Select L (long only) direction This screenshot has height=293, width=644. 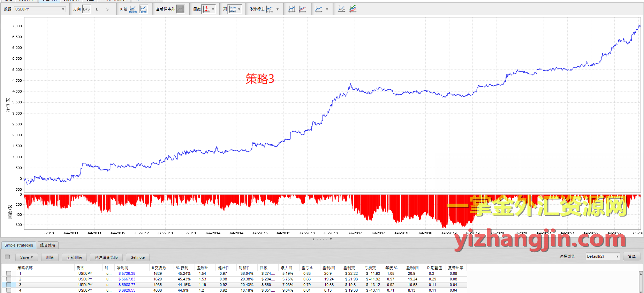(97, 9)
